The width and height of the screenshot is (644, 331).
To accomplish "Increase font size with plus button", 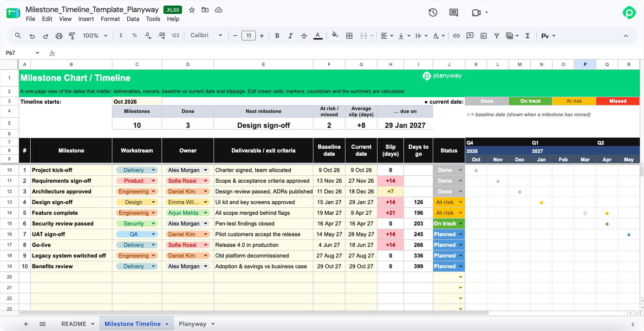I will [262, 36].
